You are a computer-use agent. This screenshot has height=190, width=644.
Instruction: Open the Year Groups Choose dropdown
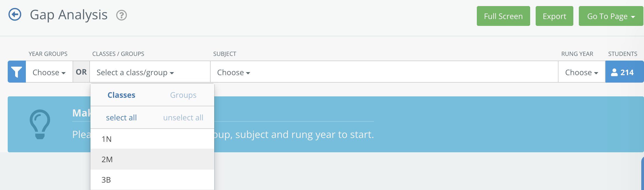49,72
